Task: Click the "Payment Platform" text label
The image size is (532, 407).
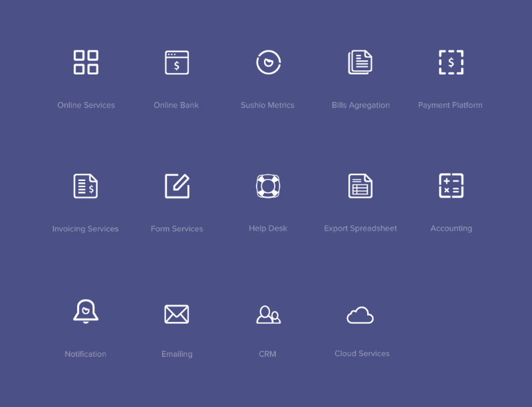Action: [450, 105]
